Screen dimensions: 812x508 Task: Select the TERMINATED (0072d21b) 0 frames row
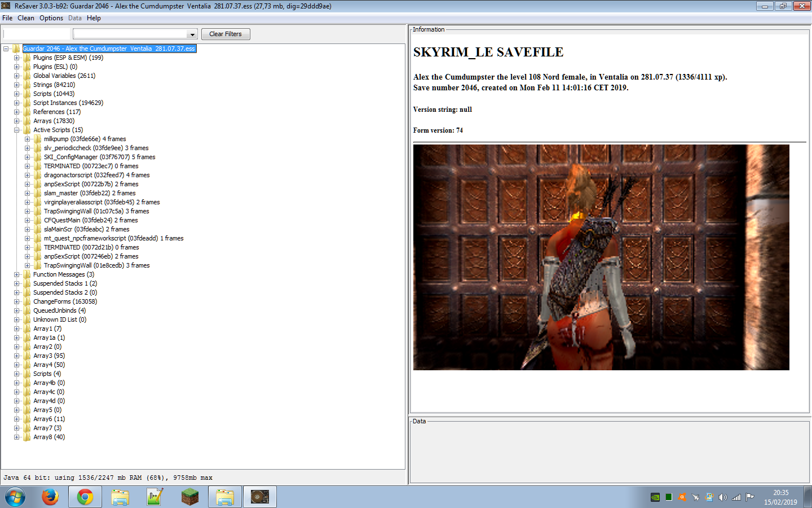tap(91, 247)
